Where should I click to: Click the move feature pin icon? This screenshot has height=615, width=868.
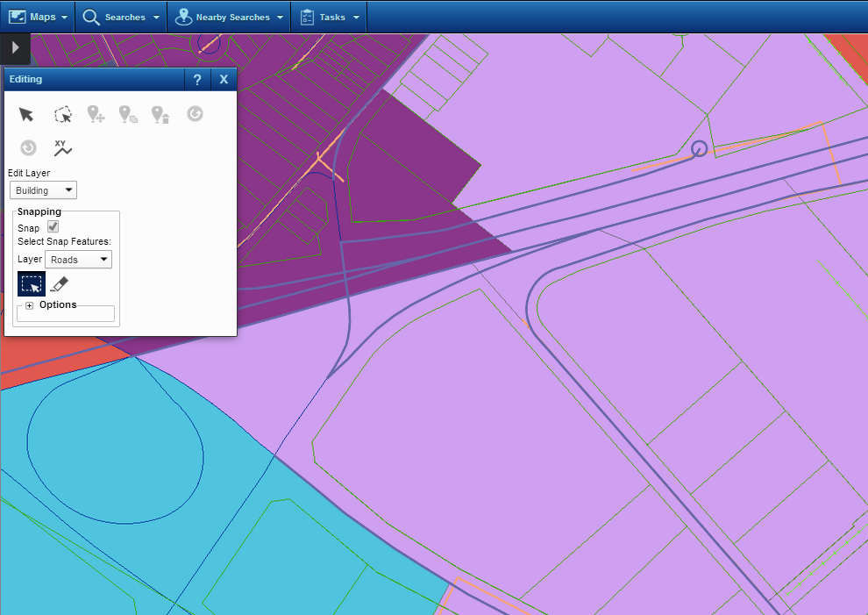point(96,115)
